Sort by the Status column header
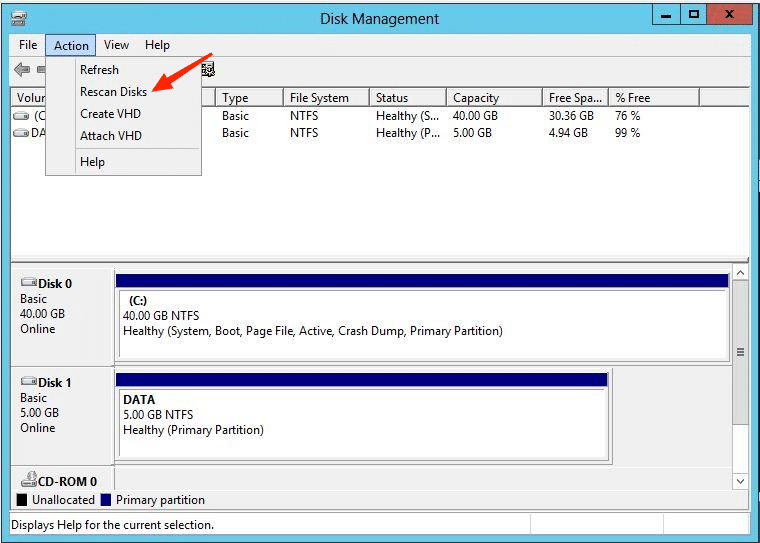 pyautogui.click(x=408, y=98)
